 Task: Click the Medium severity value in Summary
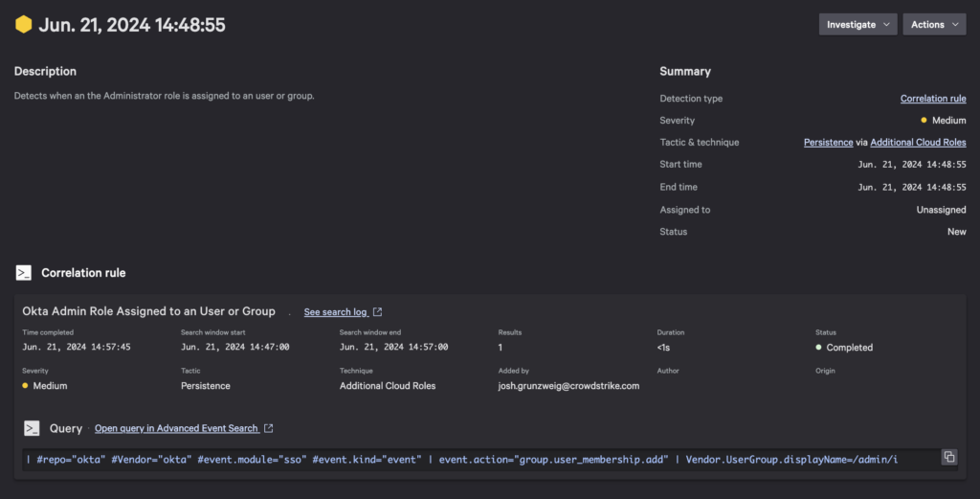coord(943,120)
